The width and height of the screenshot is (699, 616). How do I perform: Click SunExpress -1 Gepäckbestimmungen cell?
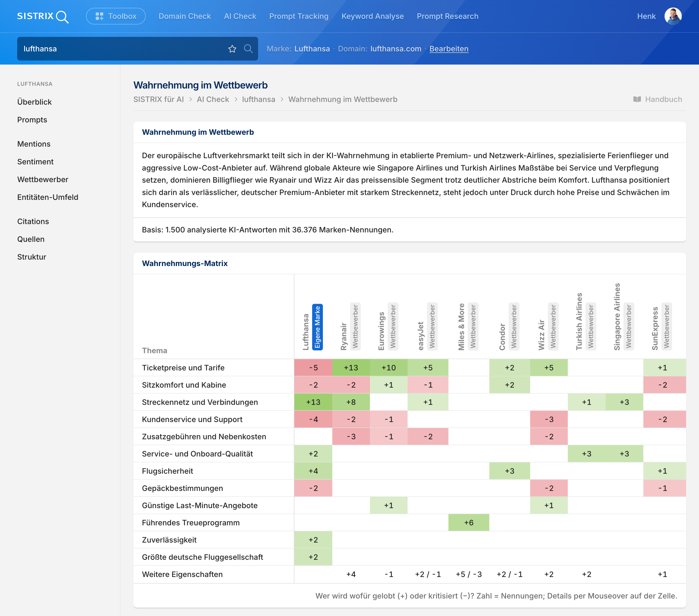point(664,488)
